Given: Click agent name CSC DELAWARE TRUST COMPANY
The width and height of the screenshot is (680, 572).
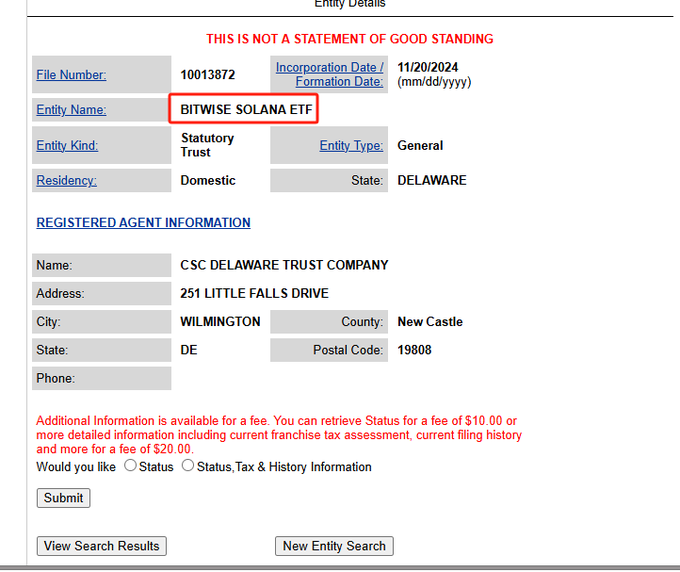Looking at the screenshot, I should click(x=284, y=265).
